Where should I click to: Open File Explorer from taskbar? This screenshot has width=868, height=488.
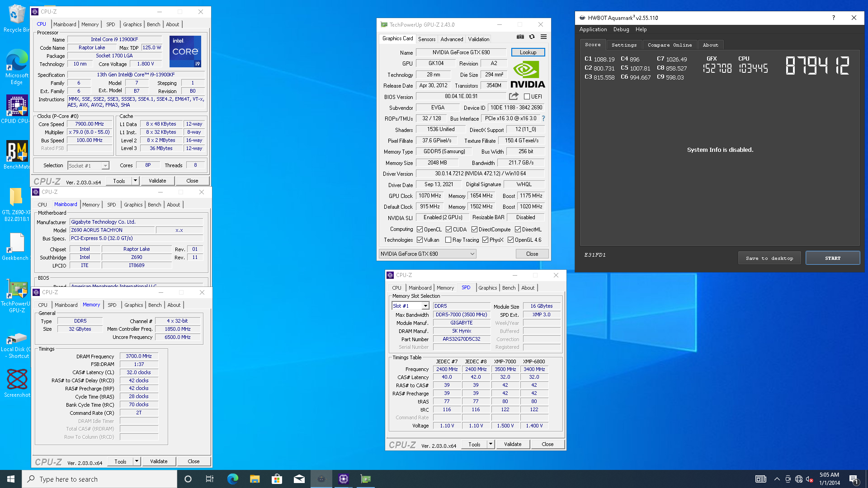[x=255, y=479]
